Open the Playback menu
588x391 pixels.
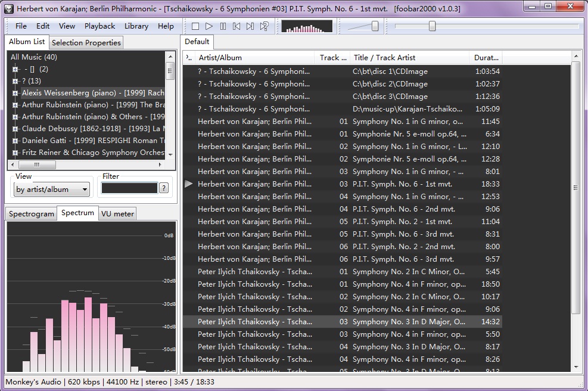pyautogui.click(x=99, y=26)
